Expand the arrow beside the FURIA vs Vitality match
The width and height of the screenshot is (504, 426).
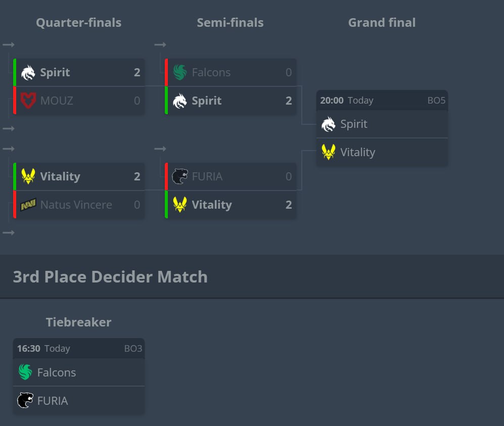(160, 149)
